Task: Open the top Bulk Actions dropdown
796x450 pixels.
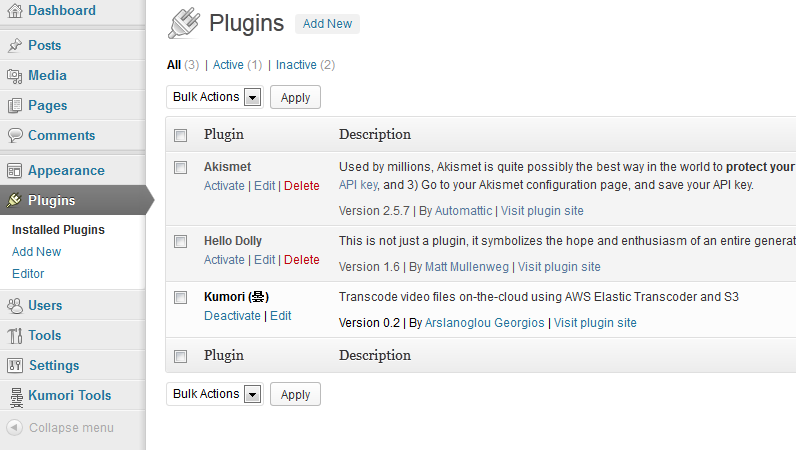Action: tap(215, 97)
